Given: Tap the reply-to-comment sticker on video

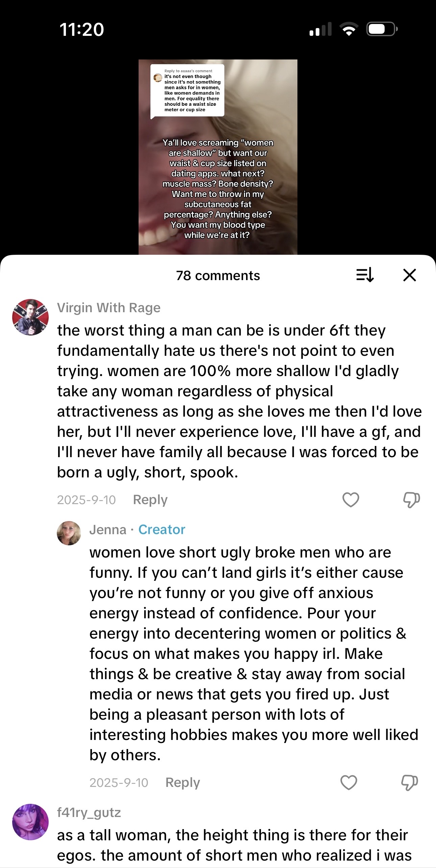Looking at the screenshot, I should click(x=187, y=91).
